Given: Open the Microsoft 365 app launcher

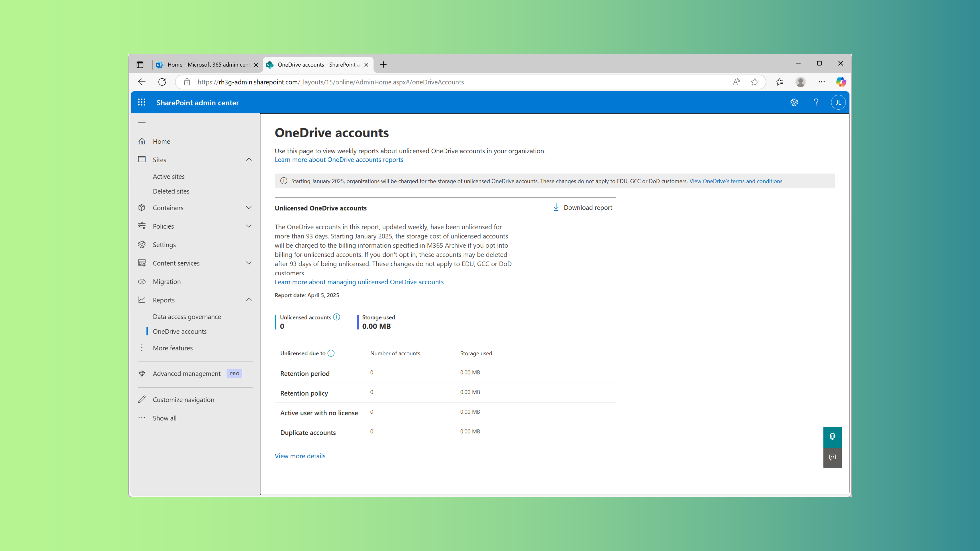Looking at the screenshot, I should coord(141,102).
